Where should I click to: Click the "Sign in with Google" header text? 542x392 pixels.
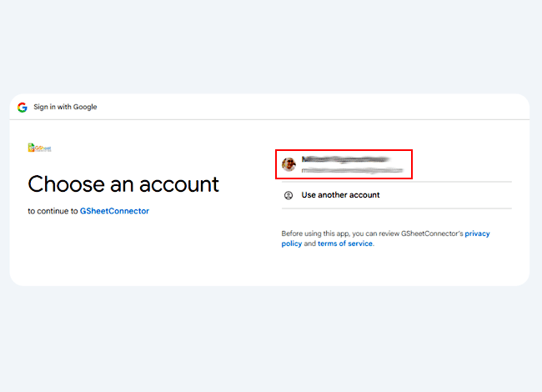point(65,107)
